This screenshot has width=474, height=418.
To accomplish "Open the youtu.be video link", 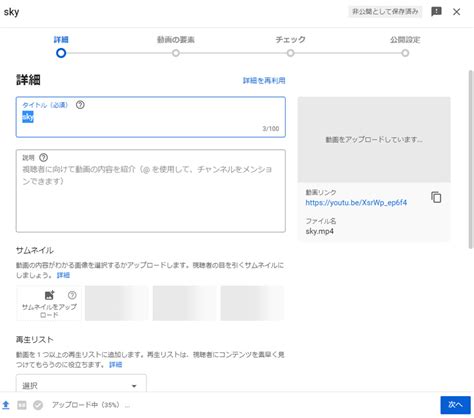I will click(356, 202).
